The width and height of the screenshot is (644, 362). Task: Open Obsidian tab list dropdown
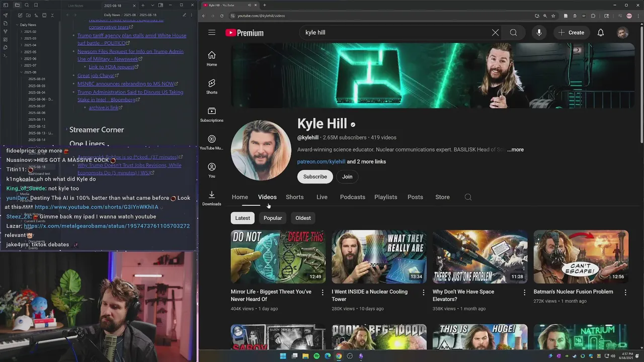coord(152,5)
